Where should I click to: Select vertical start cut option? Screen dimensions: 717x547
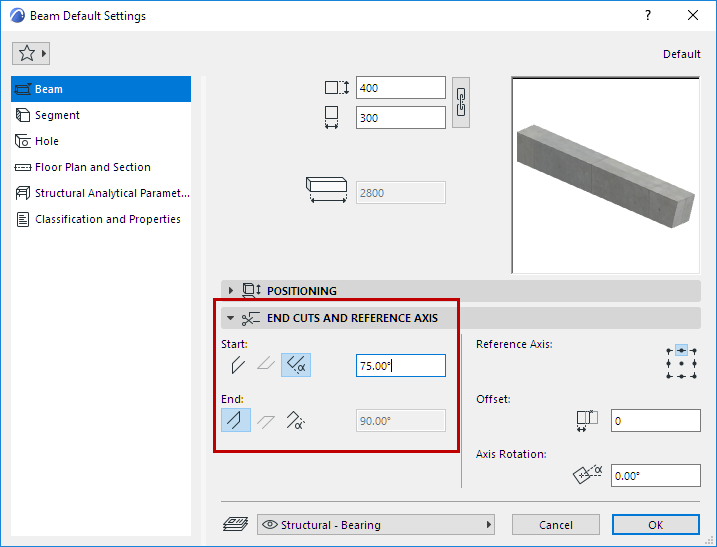(x=238, y=365)
